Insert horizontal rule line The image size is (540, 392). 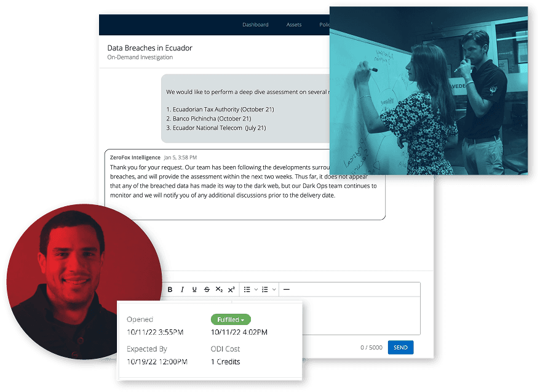point(286,289)
